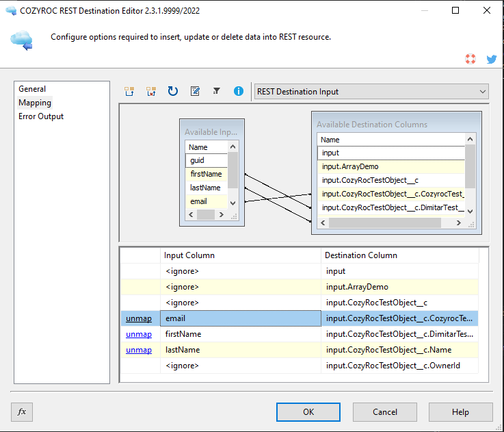This screenshot has width=504, height=432.
Task: Select input.ArrayDemo in Available Destination Columns
Action: pyautogui.click(x=350, y=166)
